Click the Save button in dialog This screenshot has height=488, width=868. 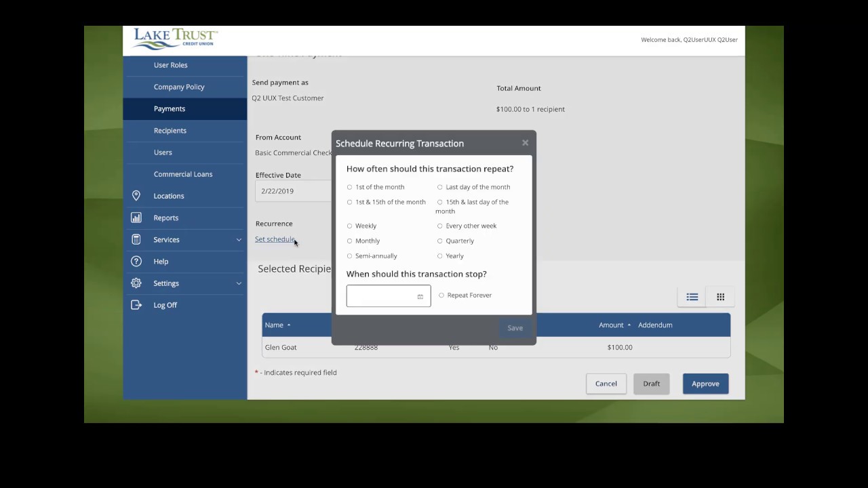coord(515,328)
